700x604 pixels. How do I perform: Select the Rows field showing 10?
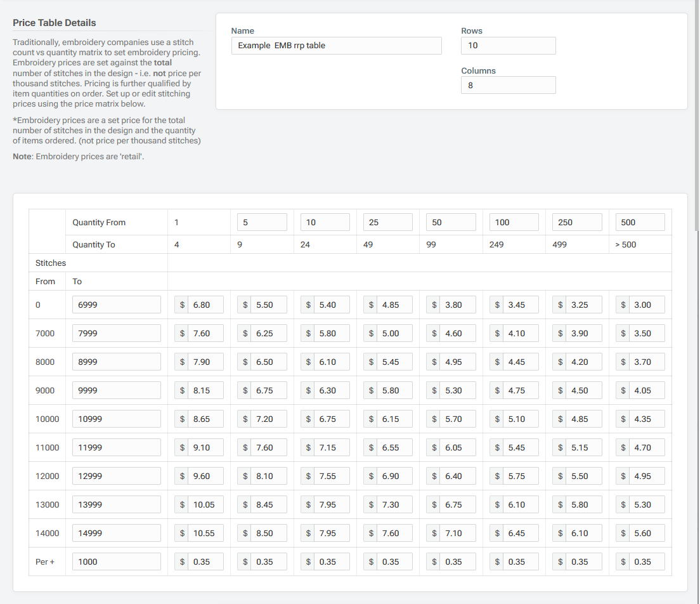point(508,45)
